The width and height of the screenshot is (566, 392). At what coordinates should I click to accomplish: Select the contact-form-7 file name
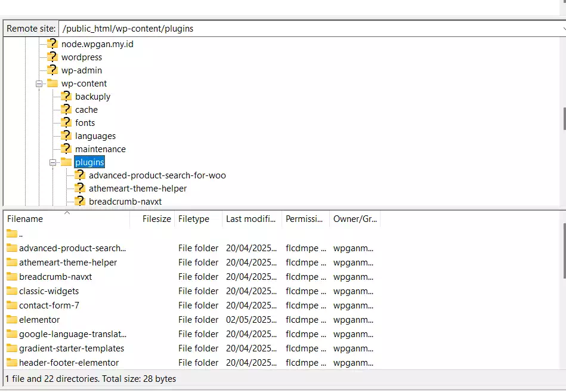(x=49, y=305)
